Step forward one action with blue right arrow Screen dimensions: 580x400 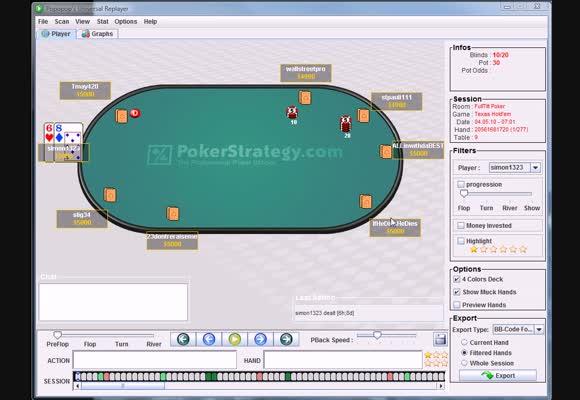[x=260, y=339]
